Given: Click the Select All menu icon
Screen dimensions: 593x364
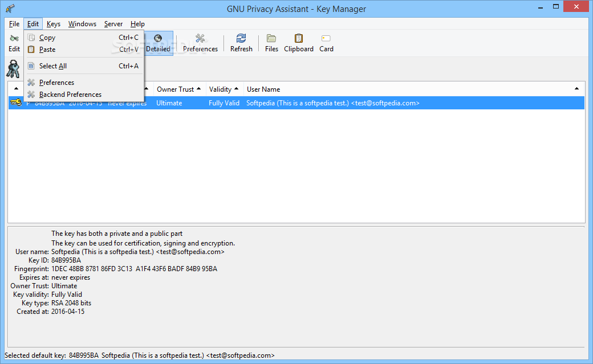Looking at the screenshot, I should pos(31,66).
